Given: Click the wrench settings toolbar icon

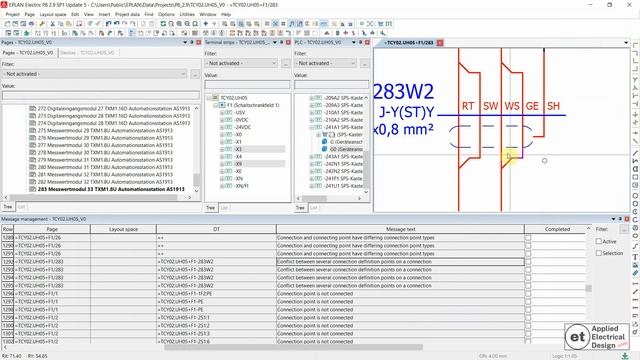Looking at the screenshot, I should 42,24.
